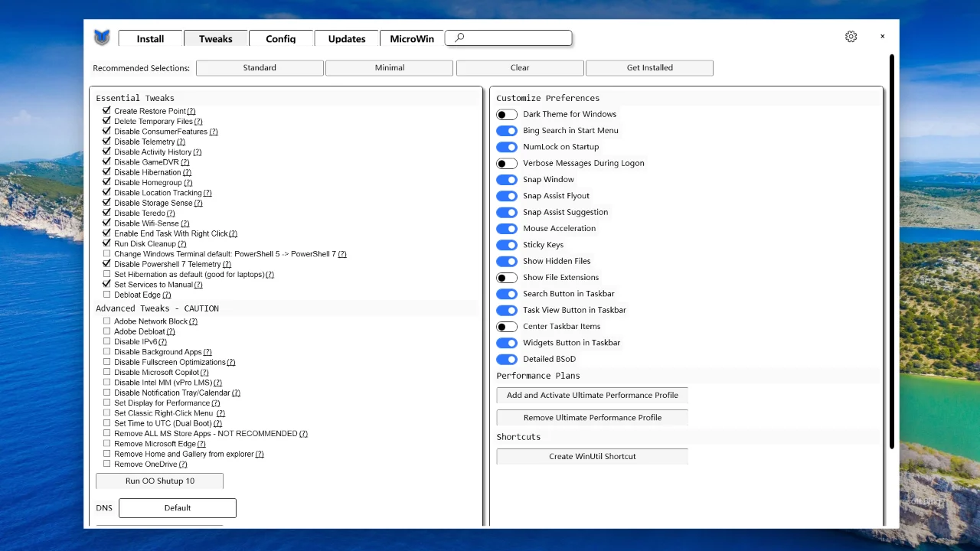
Task: Disable Mouse Acceleration toggle
Action: tap(507, 229)
